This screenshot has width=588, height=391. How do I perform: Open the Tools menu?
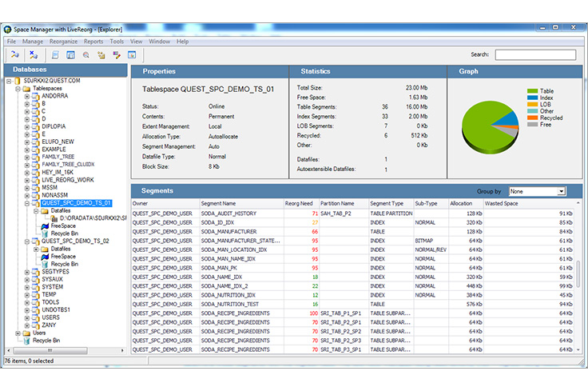[x=117, y=42]
